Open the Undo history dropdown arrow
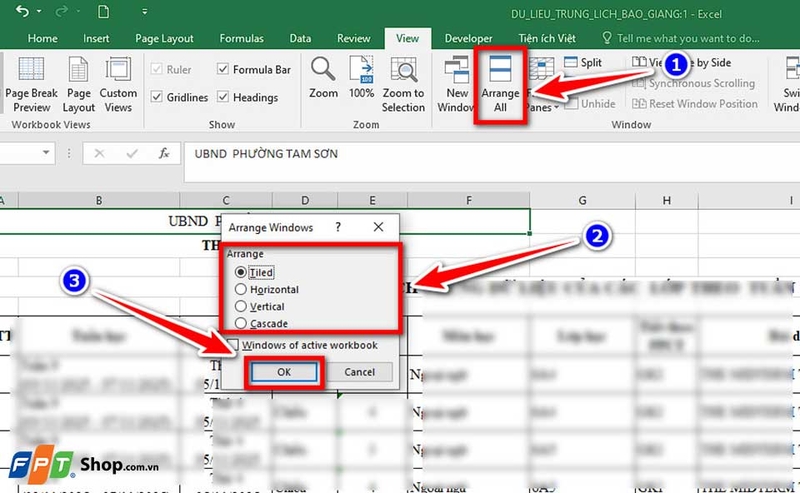Image resolution: width=800 pixels, height=493 pixels. coord(39,12)
